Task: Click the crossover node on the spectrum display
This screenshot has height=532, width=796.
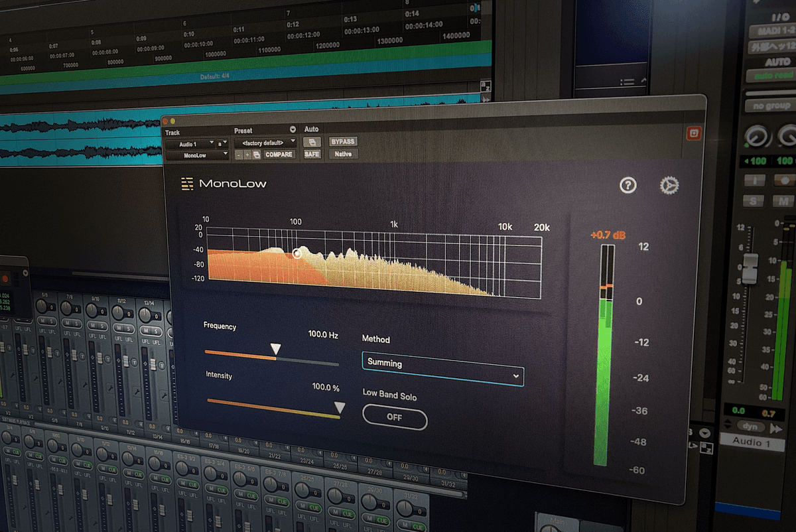Action: point(297,253)
